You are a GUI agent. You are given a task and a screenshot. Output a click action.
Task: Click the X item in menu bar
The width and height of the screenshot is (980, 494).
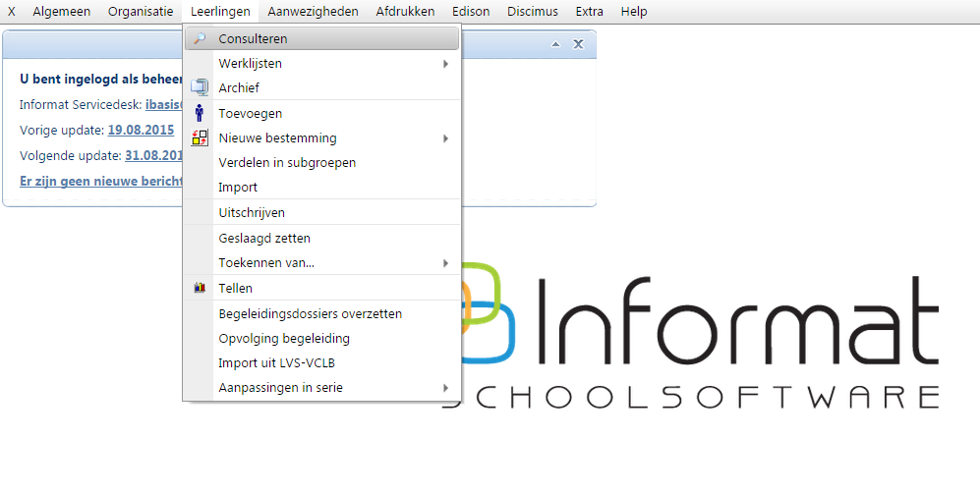[11, 11]
